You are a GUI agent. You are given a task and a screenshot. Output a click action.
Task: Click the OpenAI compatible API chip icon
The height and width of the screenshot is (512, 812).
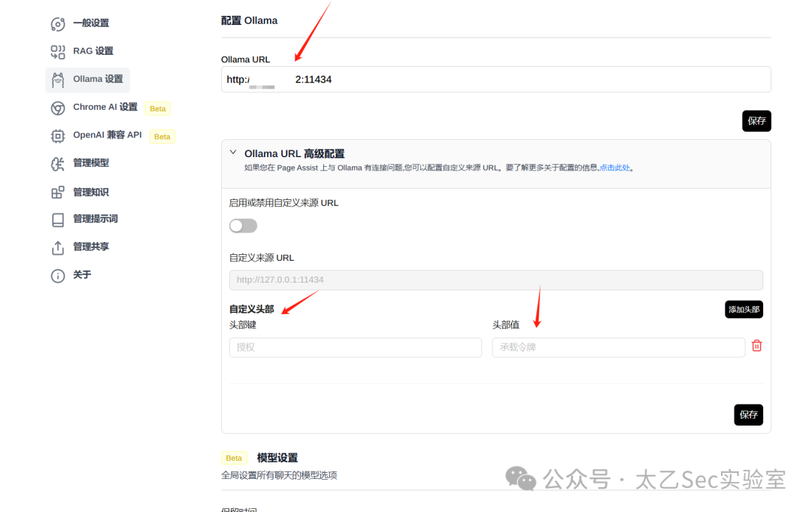pyautogui.click(x=57, y=135)
